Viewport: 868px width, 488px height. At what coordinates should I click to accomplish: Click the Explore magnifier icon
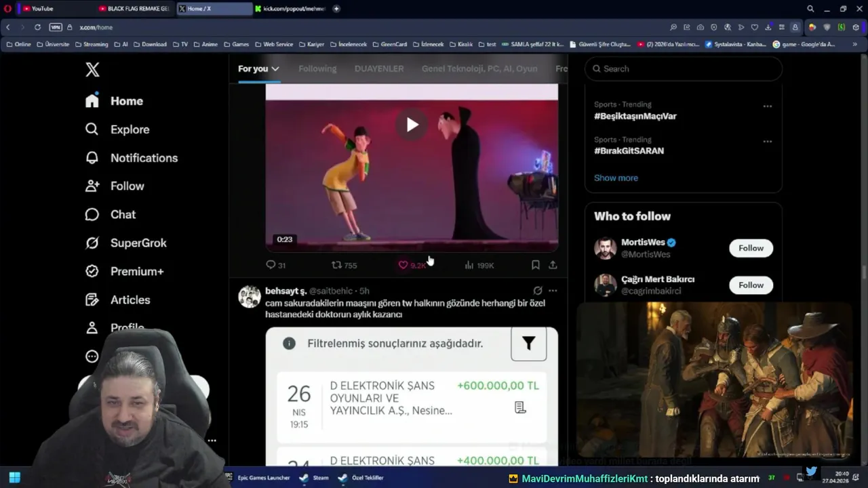(x=92, y=129)
